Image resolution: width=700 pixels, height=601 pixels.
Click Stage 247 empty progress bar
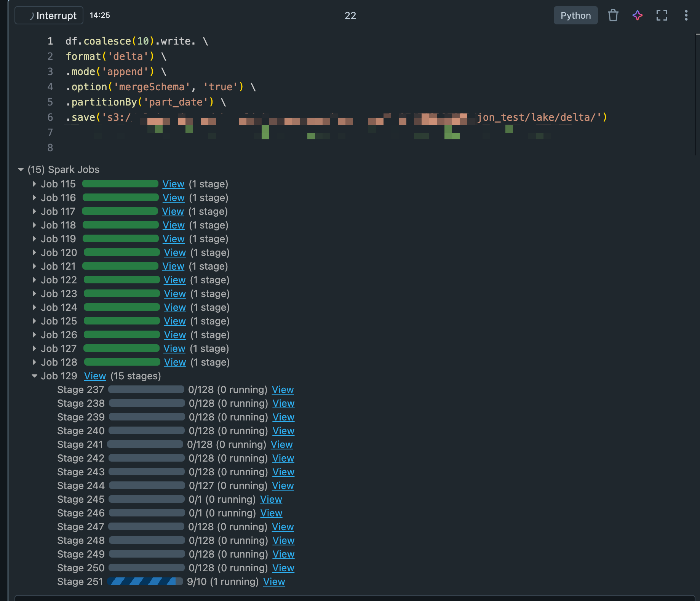[146, 526]
